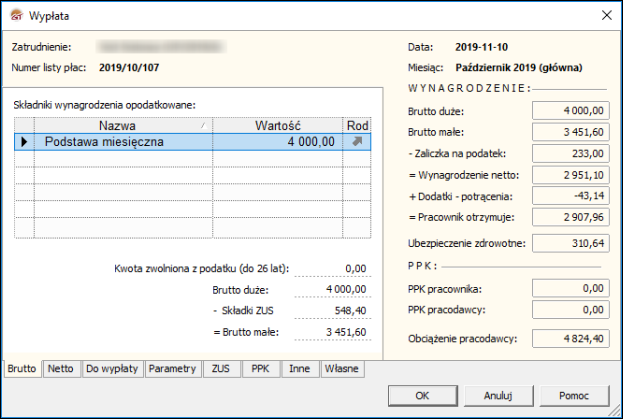Click the Rod column header
The width and height of the screenshot is (623, 419).
click(x=357, y=126)
